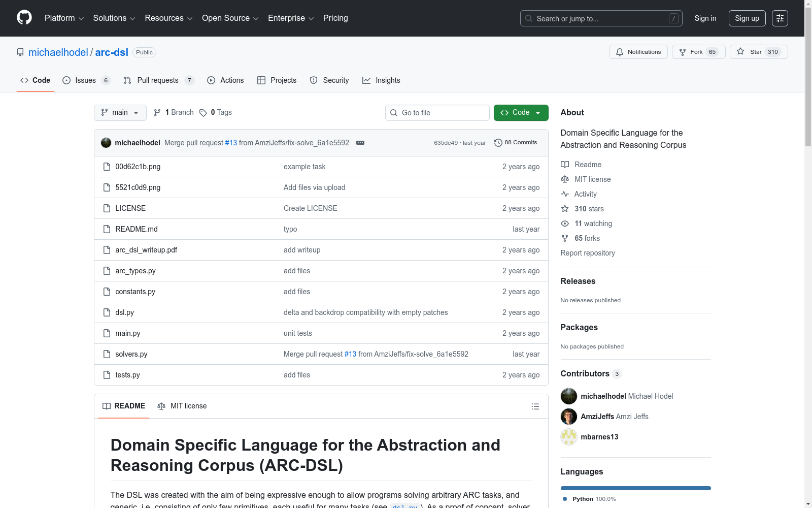This screenshot has width=812, height=508.
Task: Open the README.md file
Action: click(x=137, y=229)
